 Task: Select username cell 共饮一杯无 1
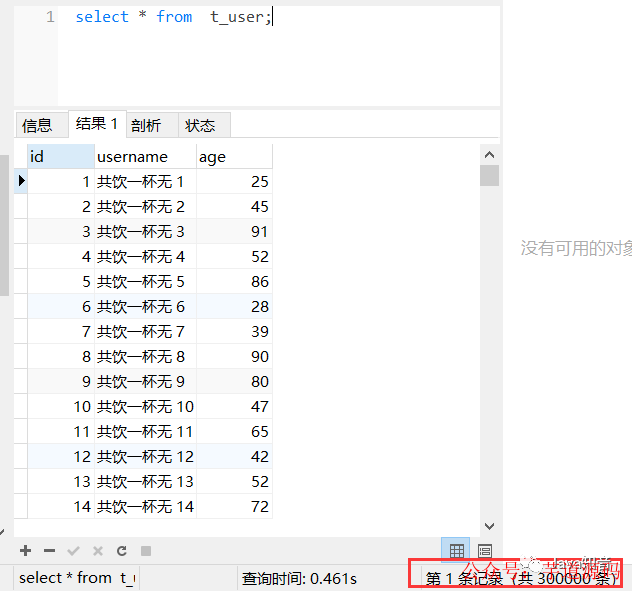pos(145,181)
